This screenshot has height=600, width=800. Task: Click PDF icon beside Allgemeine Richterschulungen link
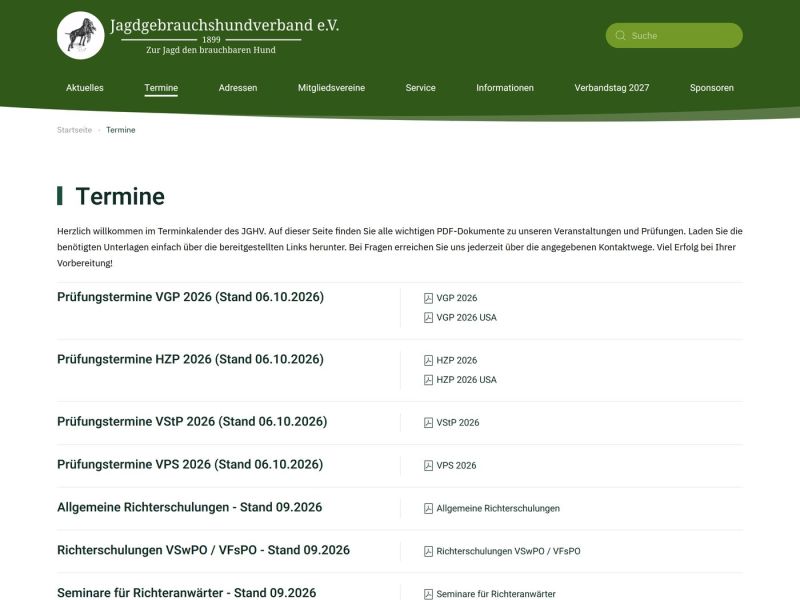point(429,508)
